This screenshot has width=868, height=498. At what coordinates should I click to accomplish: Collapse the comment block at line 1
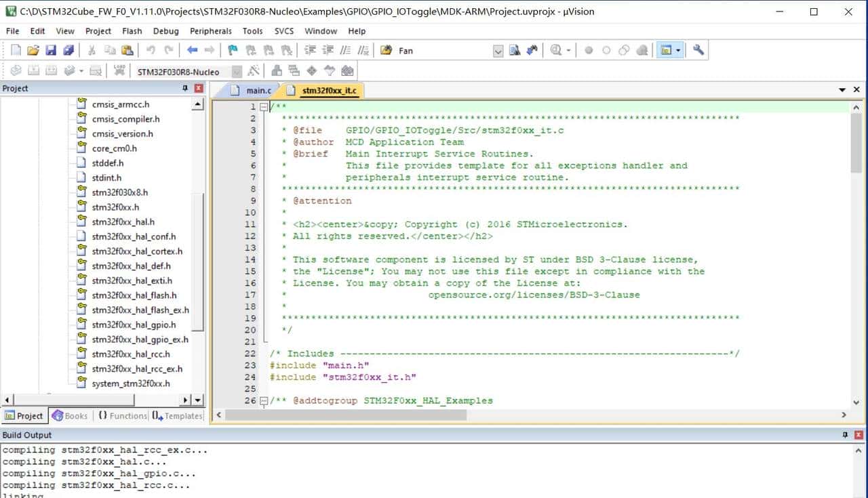coord(264,107)
